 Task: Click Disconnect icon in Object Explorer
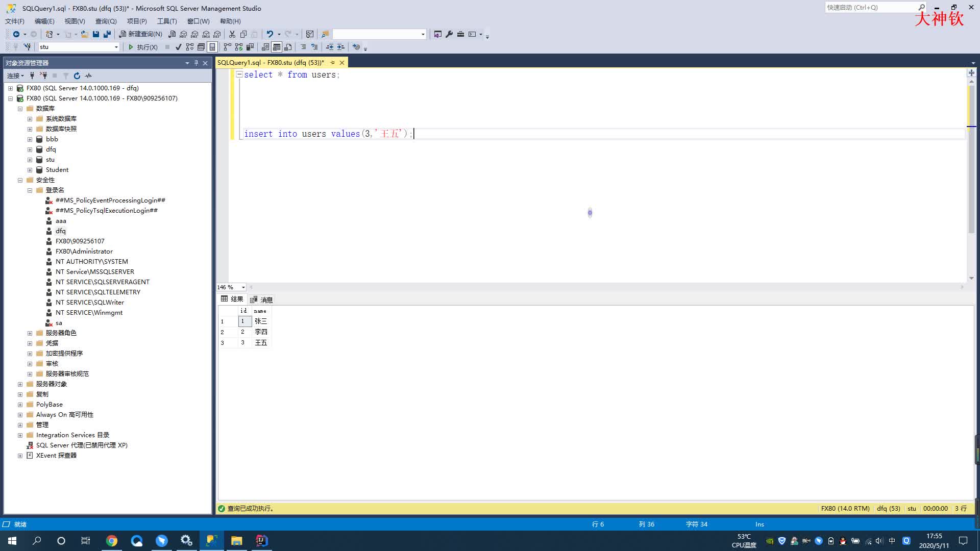pos(43,76)
